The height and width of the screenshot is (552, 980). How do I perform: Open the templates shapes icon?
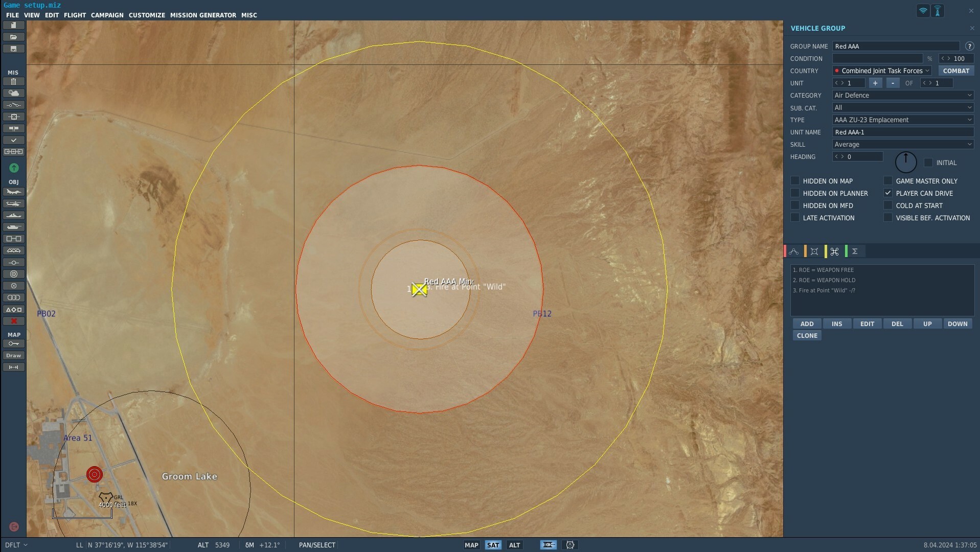(14, 309)
